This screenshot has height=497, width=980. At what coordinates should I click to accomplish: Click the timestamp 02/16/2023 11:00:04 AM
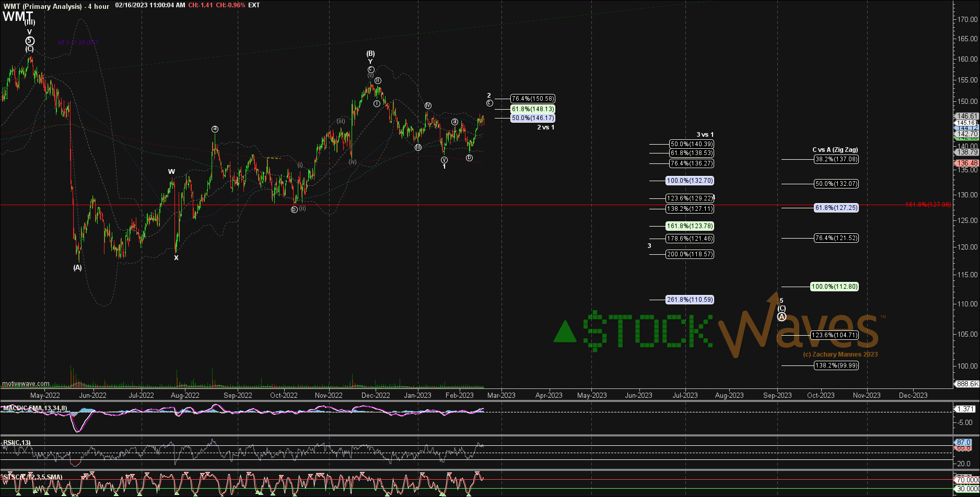[150, 6]
